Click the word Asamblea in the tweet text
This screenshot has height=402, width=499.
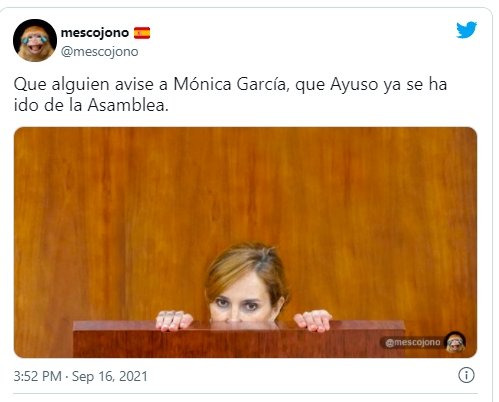pyautogui.click(x=128, y=105)
